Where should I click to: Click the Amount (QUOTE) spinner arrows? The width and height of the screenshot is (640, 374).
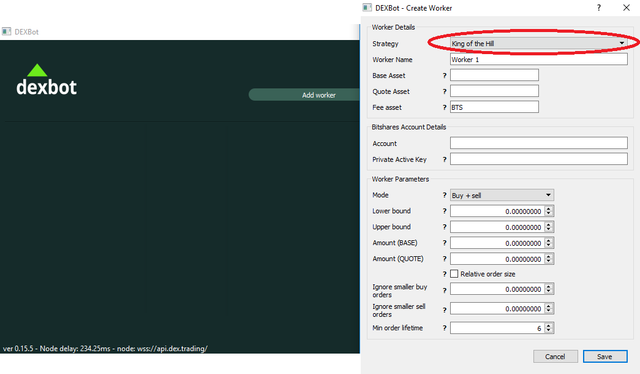click(549, 259)
